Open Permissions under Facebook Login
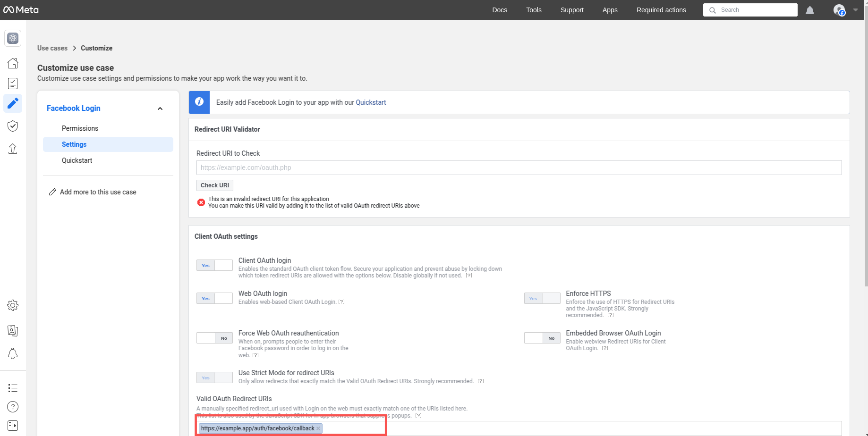Image resolution: width=868 pixels, height=436 pixels. coord(80,128)
